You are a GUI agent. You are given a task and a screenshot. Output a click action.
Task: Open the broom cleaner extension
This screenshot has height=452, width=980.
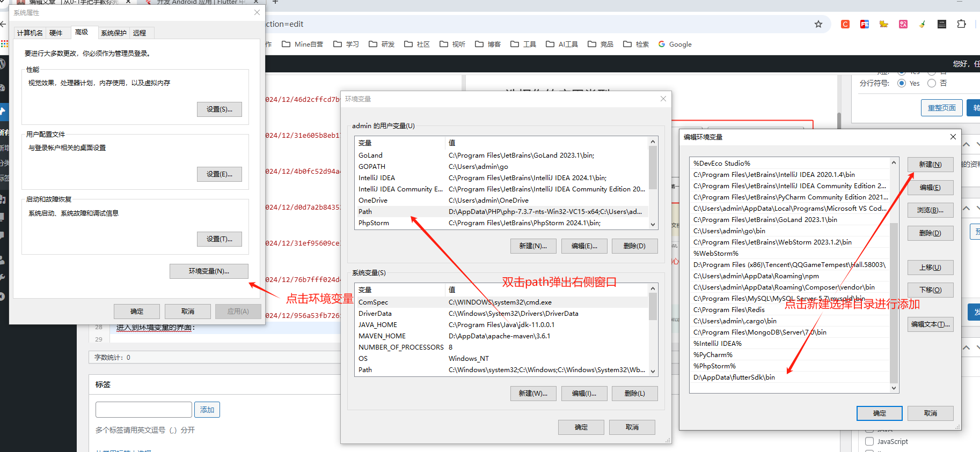[x=923, y=24]
